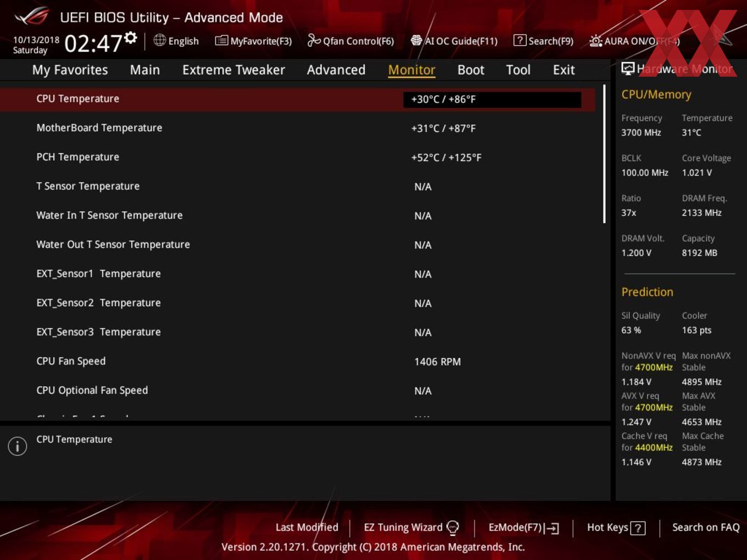Image resolution: width=747 pixels, height=560 pixels.
Task: Switch to the Main tab
Action: [145, 70]
